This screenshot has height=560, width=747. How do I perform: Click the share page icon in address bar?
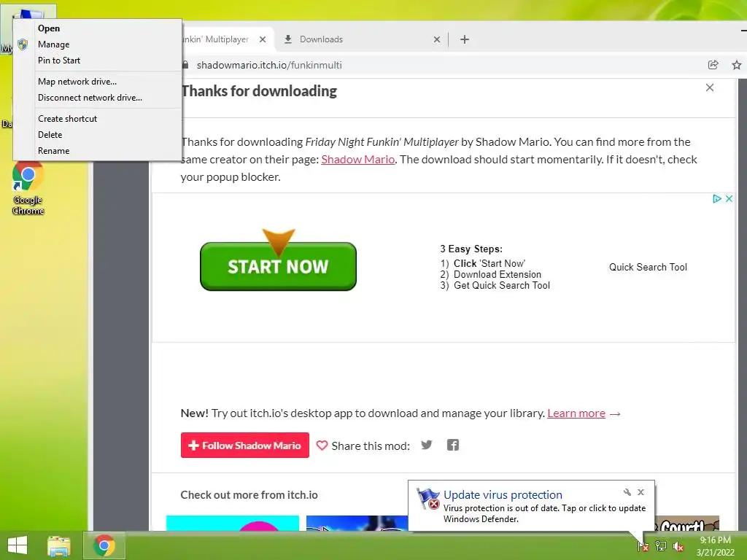click(713, 65)
